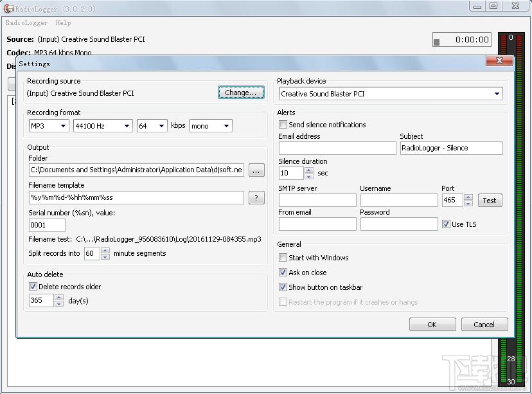The height and width of the screenshot is (394, 532).
Task: Click the Email address input field
Action: tap(337, 148)
